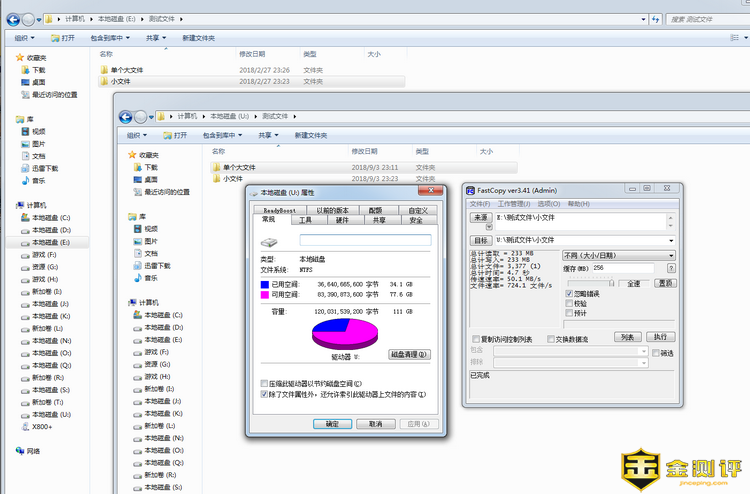The width and height of the screenshot is (750, 494).
Task: Select the 迅雷下载 library in the front sidebar
Action: [x=136, y=265]
